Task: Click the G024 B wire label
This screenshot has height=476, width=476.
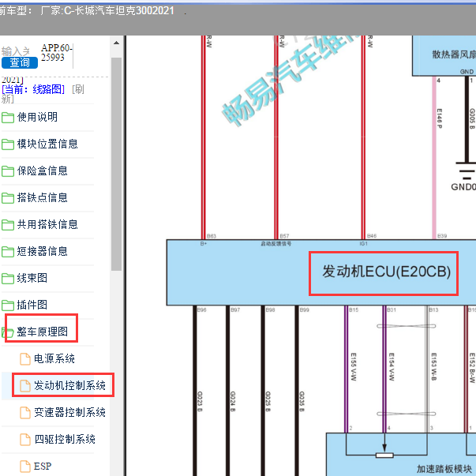Action: [x=233, y=401]
